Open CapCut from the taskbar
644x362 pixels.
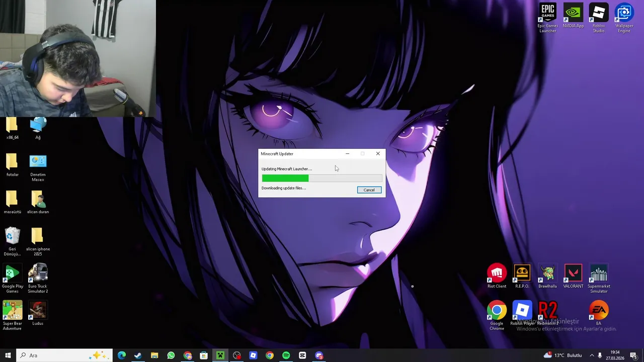click(302, 355)
